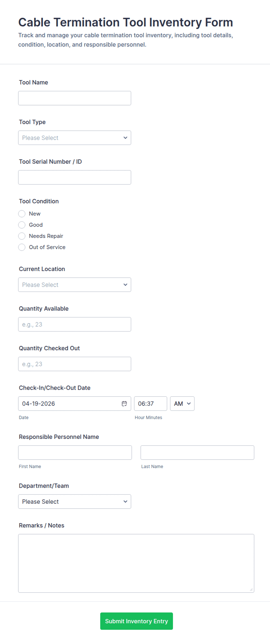270x644 pixels.
Task: Click the Department/Team dropdown chevron
Action: point(125,501)
